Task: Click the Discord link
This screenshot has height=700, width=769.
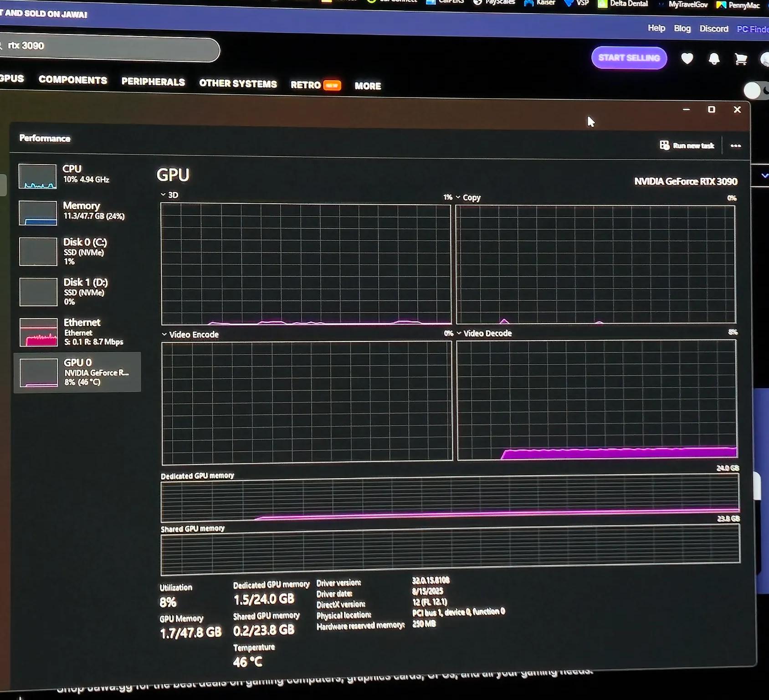Action: coord(714,29)
